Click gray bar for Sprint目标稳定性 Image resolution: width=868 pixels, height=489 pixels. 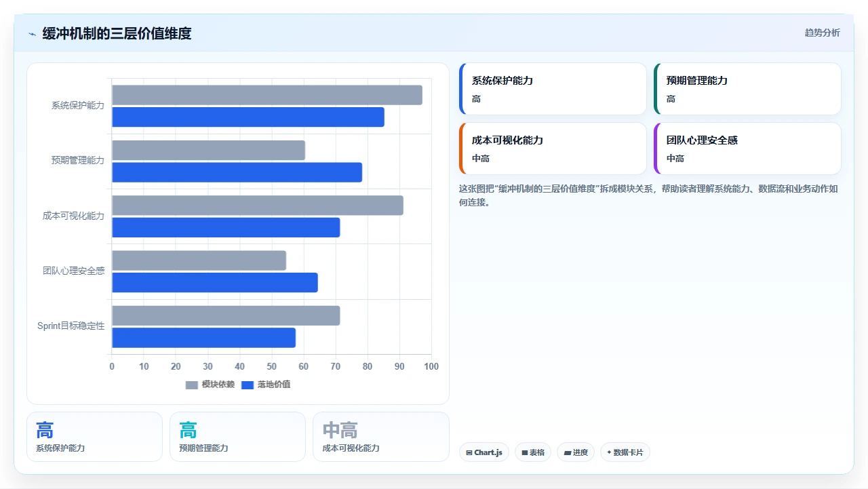click(226, 315)
